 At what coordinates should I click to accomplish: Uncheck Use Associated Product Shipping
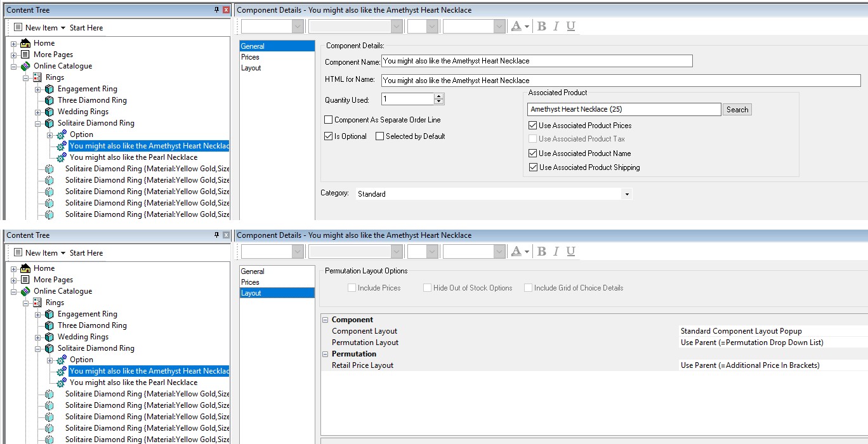[533, 167]
